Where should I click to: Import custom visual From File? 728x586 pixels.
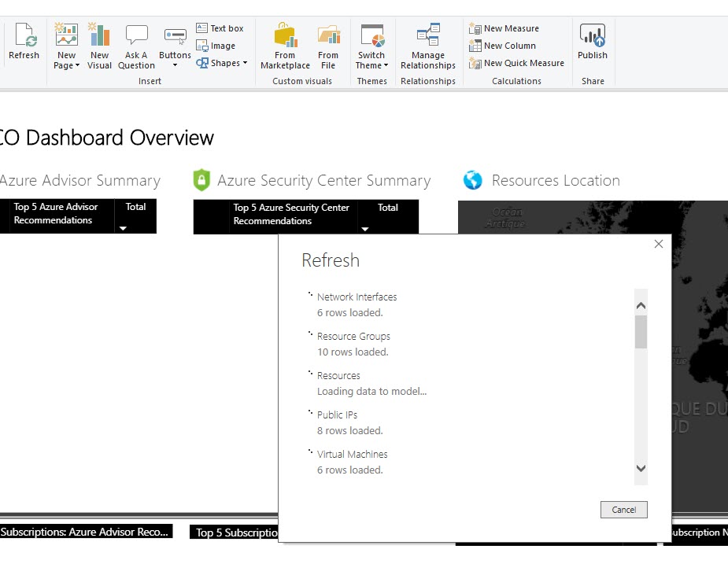[x=328, y=46]
